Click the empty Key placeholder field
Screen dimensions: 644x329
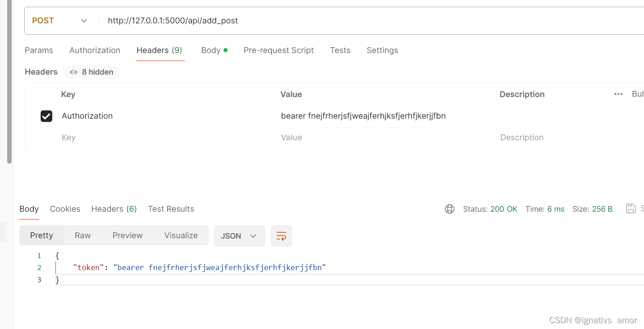coord(165,138)
